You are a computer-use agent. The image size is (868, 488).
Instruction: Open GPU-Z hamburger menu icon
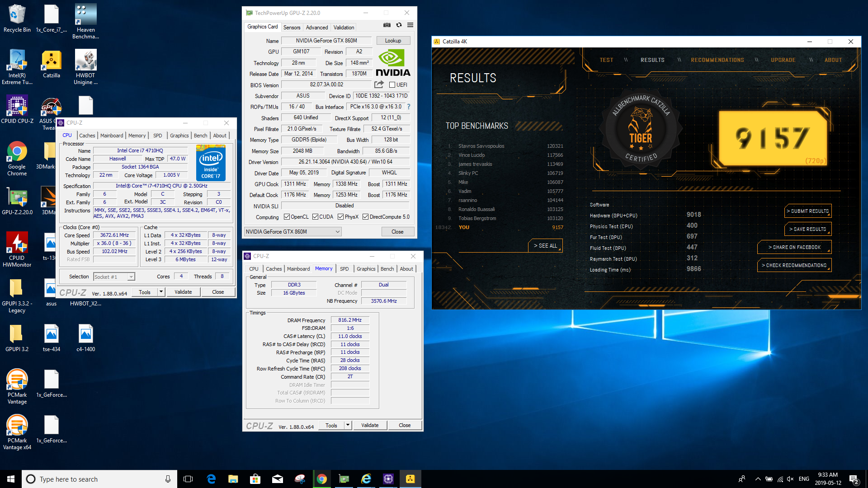(410, 25)
